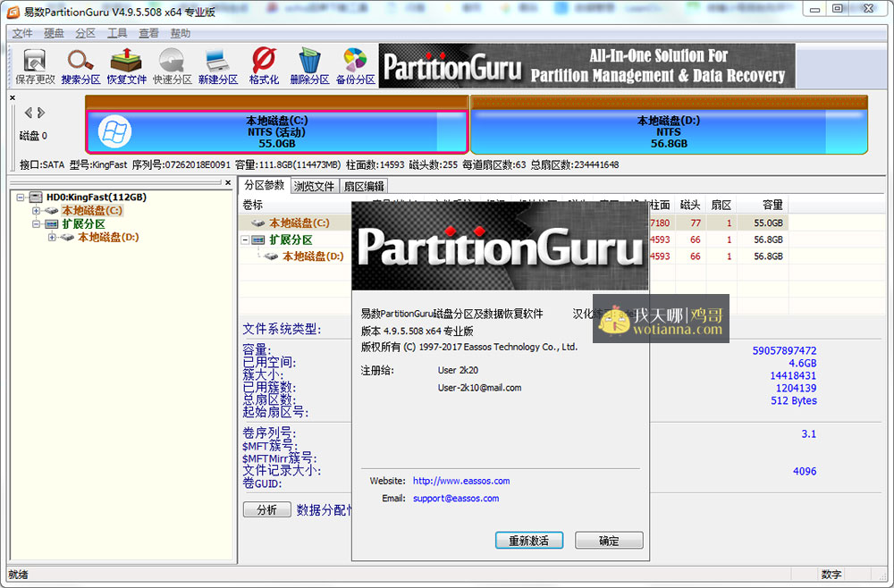Click the 扇区 column header

point(721,206)
